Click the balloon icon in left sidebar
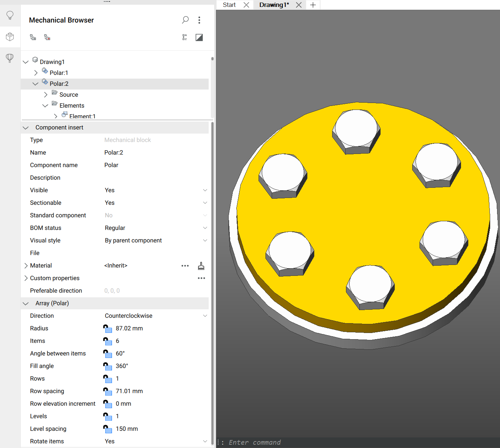 [x=10, y=58]
